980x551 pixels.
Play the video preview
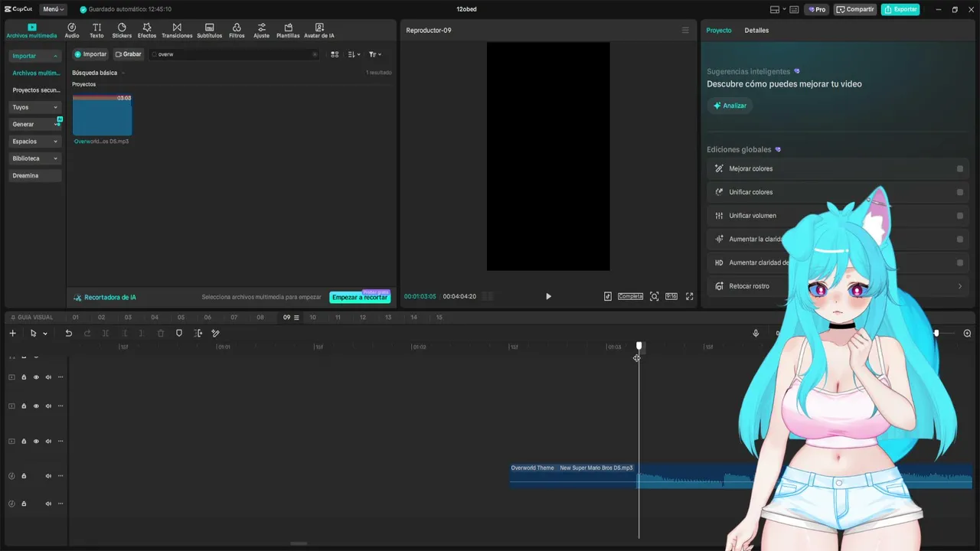[548, 296]
